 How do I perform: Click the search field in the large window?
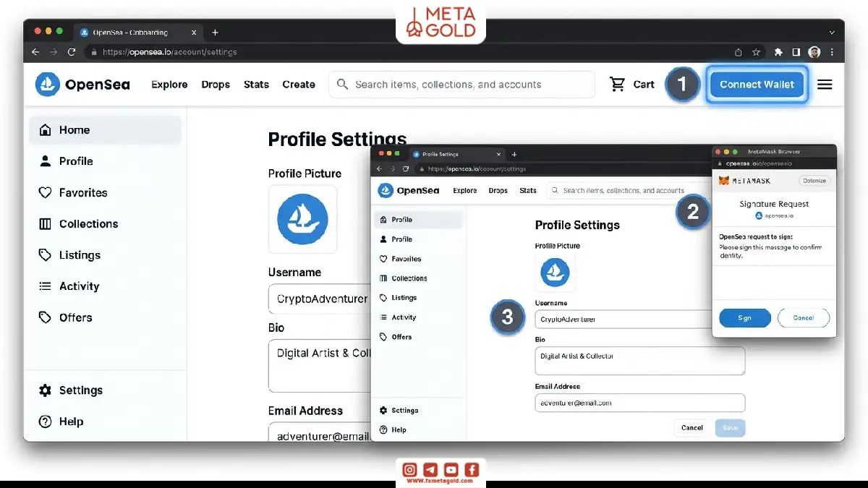tap(461, 85)
